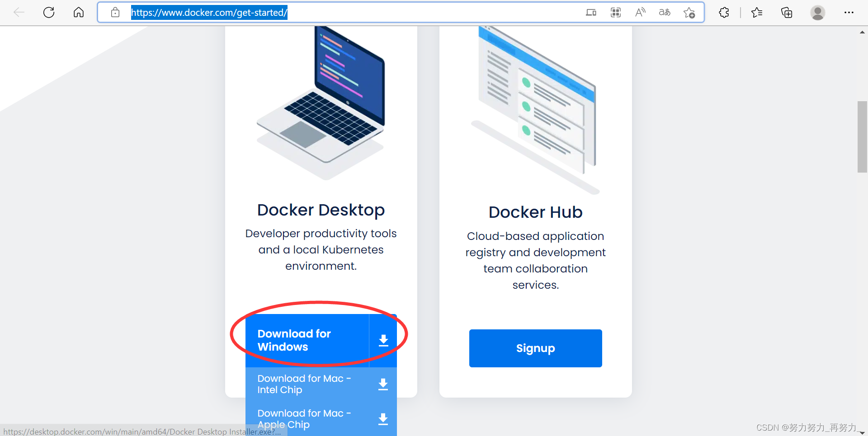Open Settings and more ellipsis menu
Image resolution: width=868 pixels, height=436 pixels.
[849, 12]
